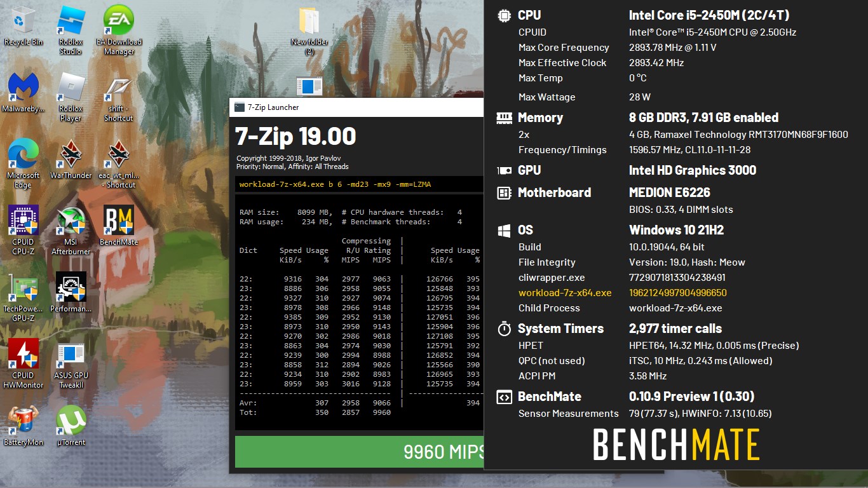Image resolution: width=868 pixels, height=488 pixels.
Task: Open the Performance monitor shortcut
Action: click(x=71, y=292)
